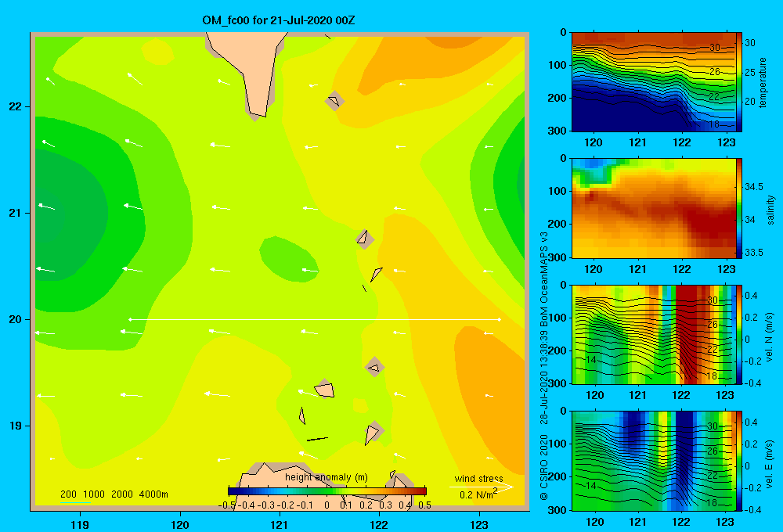
Task: Open the eastward velocity section plot
Action: pyautogui.click(x=653, y=461)
